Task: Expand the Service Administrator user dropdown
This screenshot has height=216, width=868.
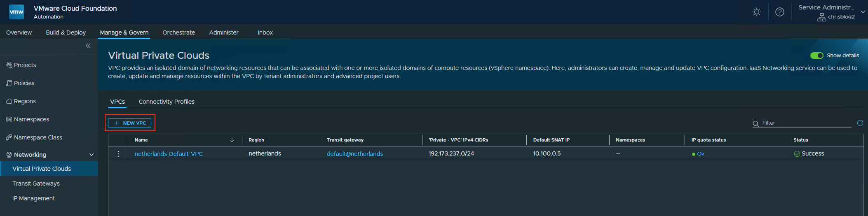Action: 863,12
